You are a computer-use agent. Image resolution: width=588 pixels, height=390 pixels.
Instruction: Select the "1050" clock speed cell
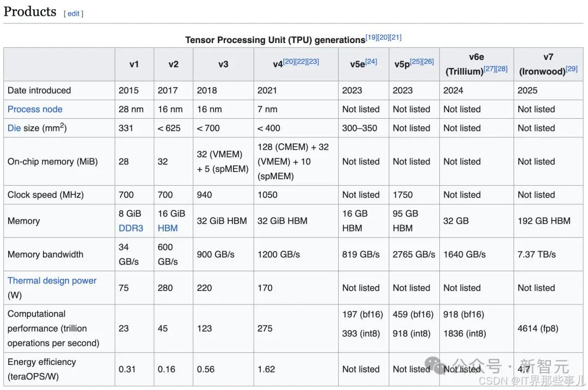click(296, 194)
